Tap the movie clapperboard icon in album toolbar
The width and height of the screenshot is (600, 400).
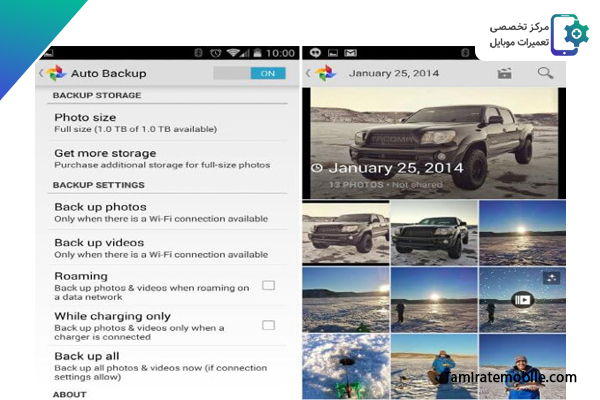point(504,73)
